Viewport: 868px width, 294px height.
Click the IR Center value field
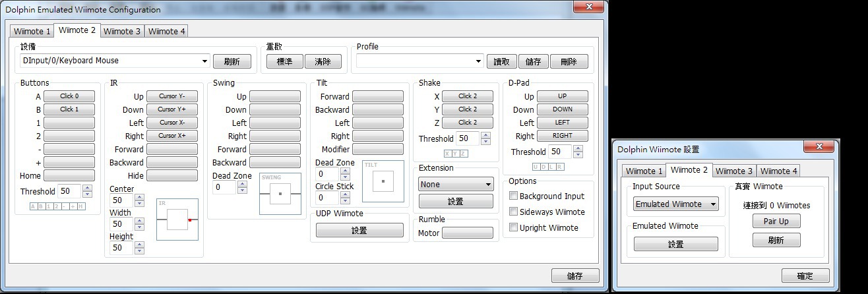click(x=121, y=200)
